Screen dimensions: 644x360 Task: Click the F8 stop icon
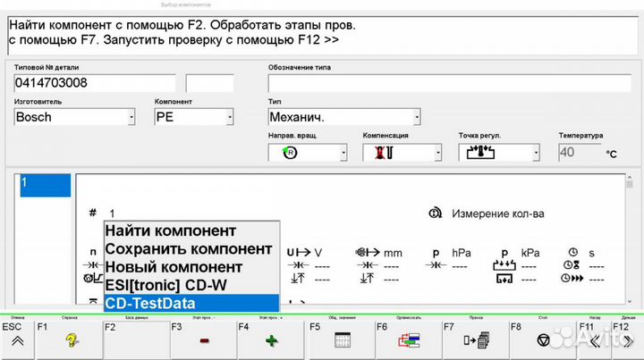point(543,339)
